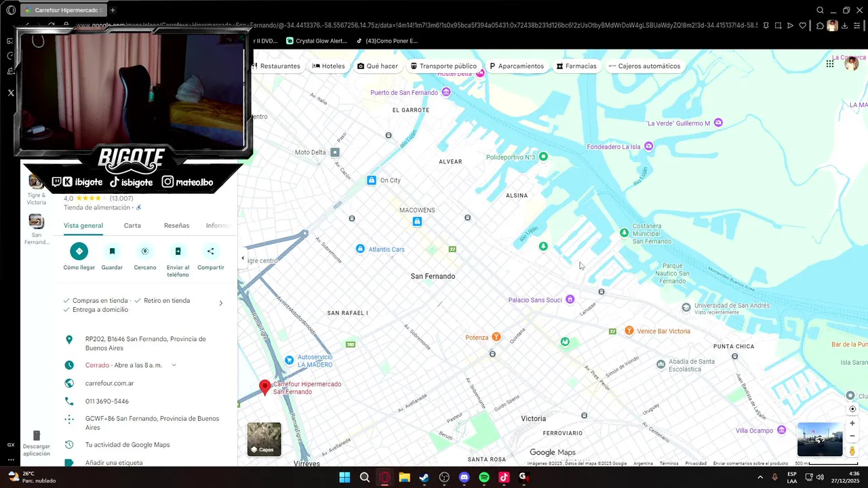Click the phone number 011 3690-5446
This screenshot has width=868, height=488.
click(107, 401)
